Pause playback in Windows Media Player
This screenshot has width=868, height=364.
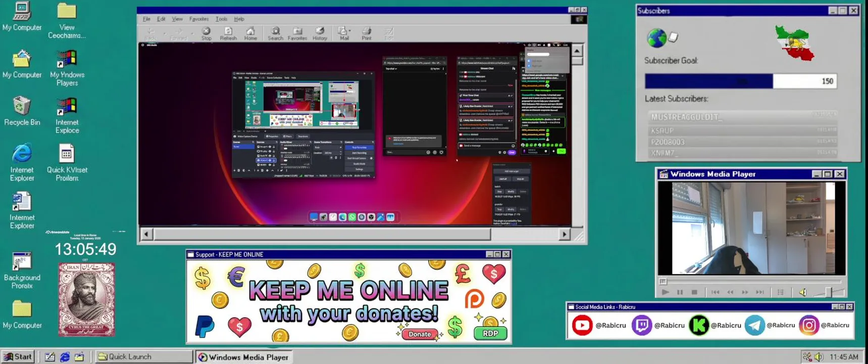[680, 292]
